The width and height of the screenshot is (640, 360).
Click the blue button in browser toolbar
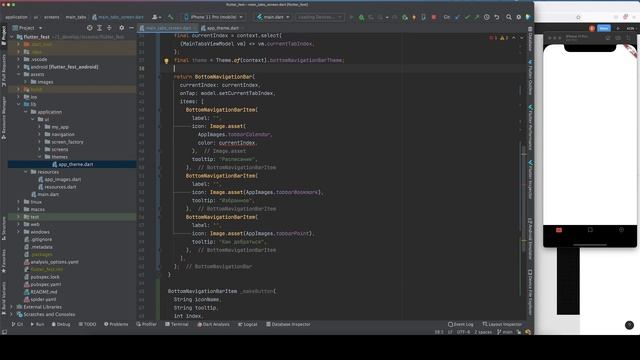(604, 28)
